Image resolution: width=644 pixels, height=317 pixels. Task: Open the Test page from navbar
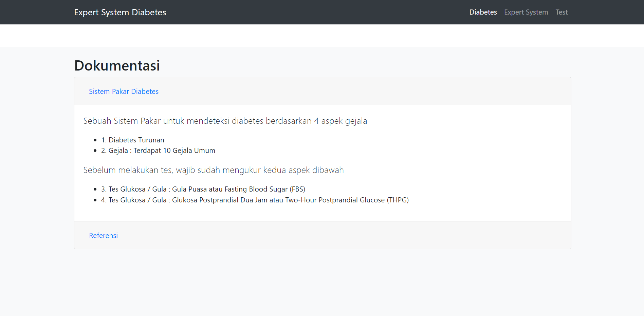562,12
